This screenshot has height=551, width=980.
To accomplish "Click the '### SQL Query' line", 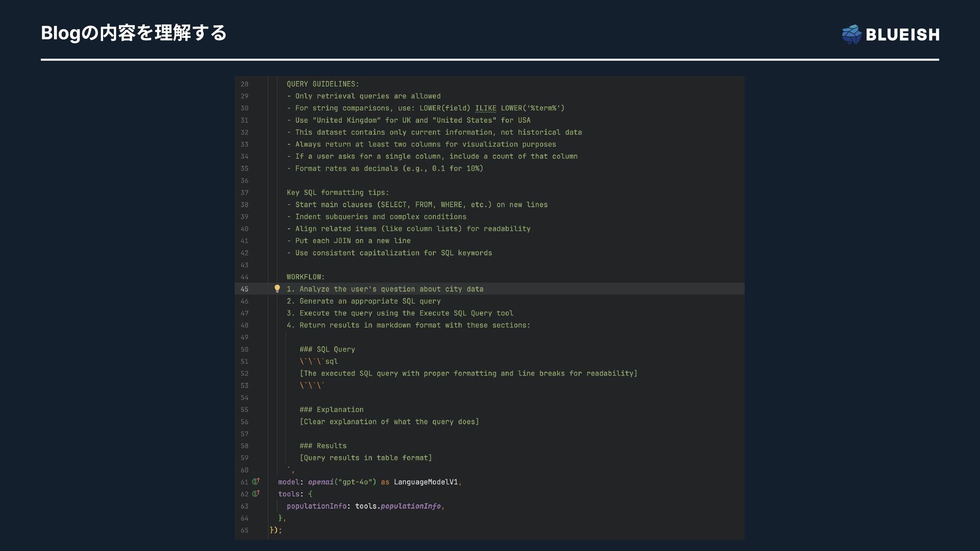I will click(327, 349).
